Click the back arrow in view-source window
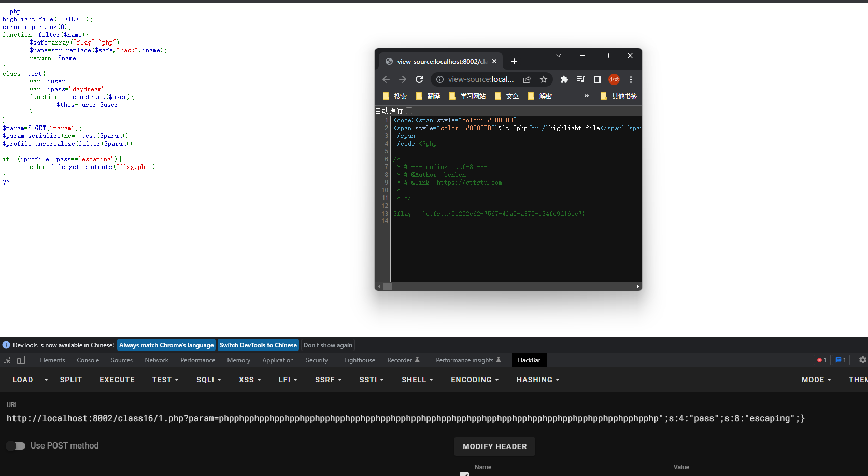 point(386,79)
